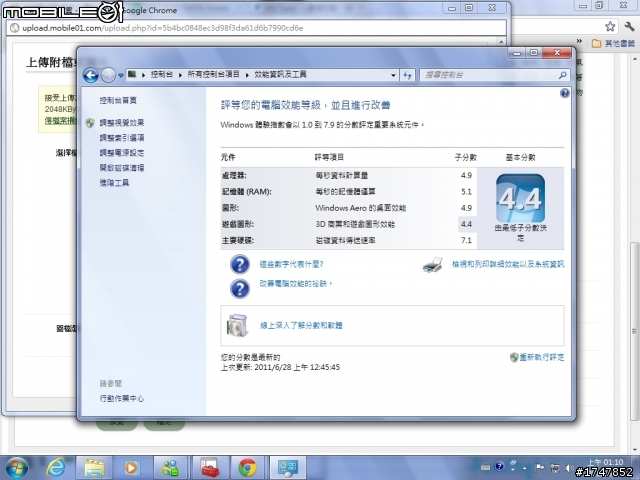Open Internet Explorer from taskbar

56,468
